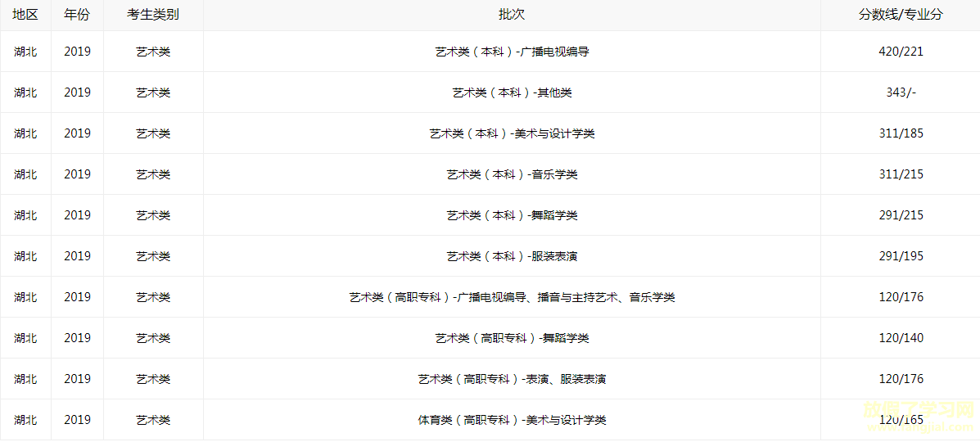Click the 分数线/专业分 column header
Viewport: 980px width, 442px height.
coord(901,15)
